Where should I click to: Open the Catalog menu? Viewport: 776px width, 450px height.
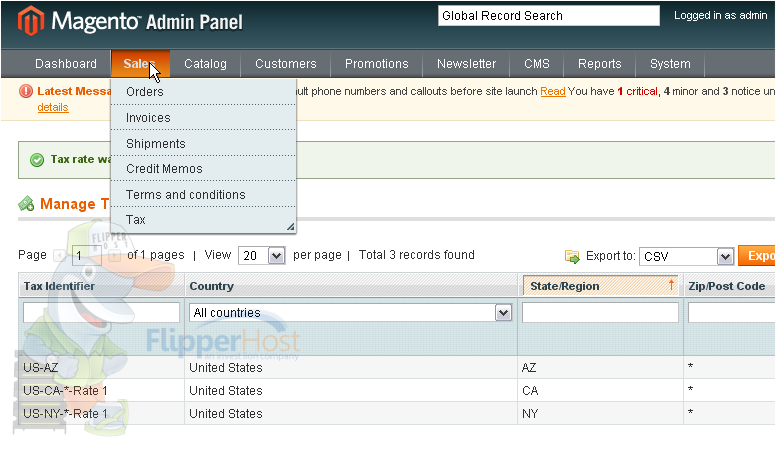coord(205,63)
